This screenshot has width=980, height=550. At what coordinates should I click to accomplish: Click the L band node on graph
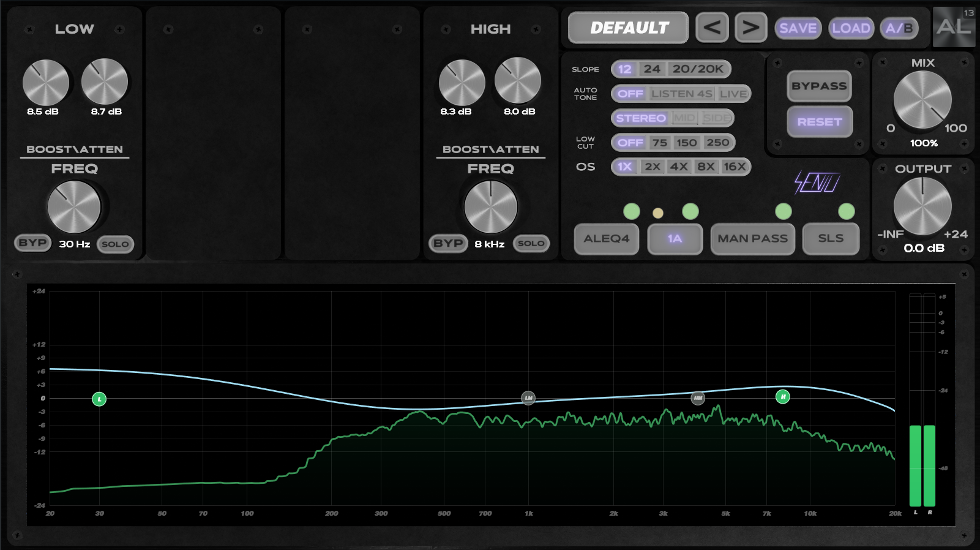(99, 399)
